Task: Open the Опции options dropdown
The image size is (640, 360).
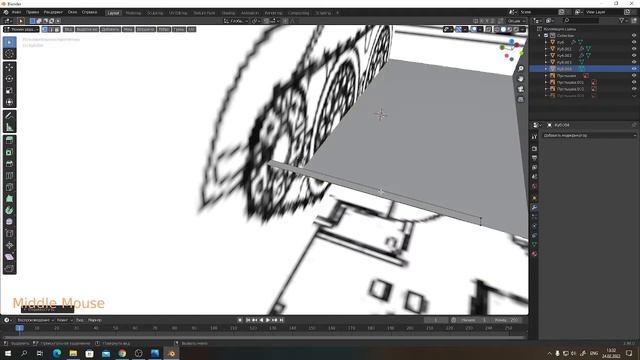Action: point(516,20)
